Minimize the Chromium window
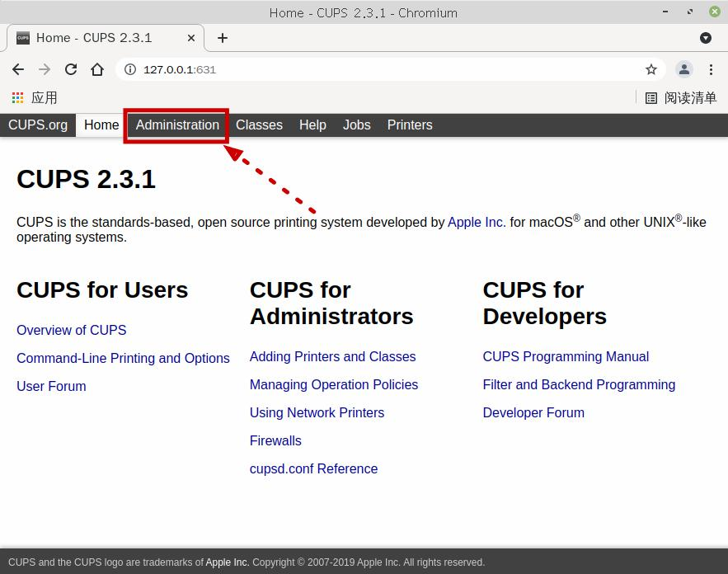 [x=665, y=12]
